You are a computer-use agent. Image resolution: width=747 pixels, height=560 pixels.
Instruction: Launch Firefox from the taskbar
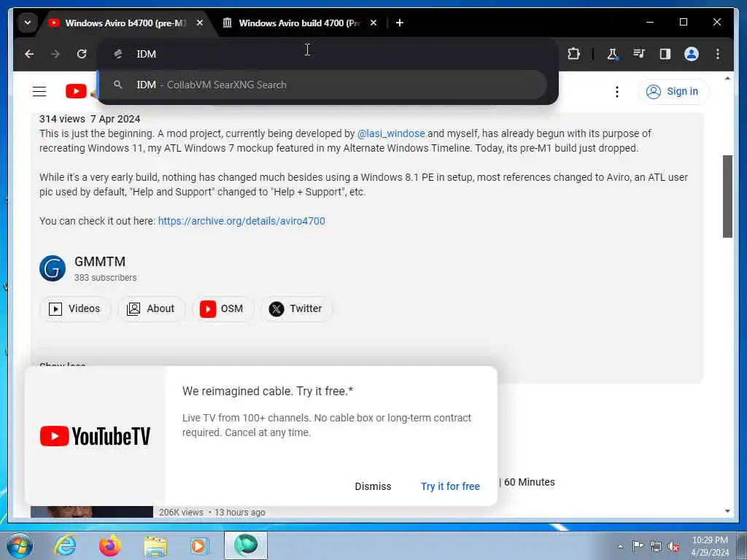tap(110, 545)
